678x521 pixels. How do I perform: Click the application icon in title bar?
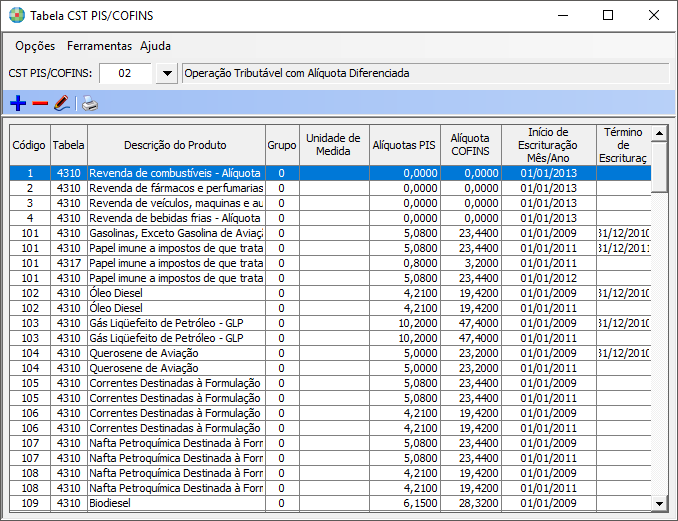[17, 16]
